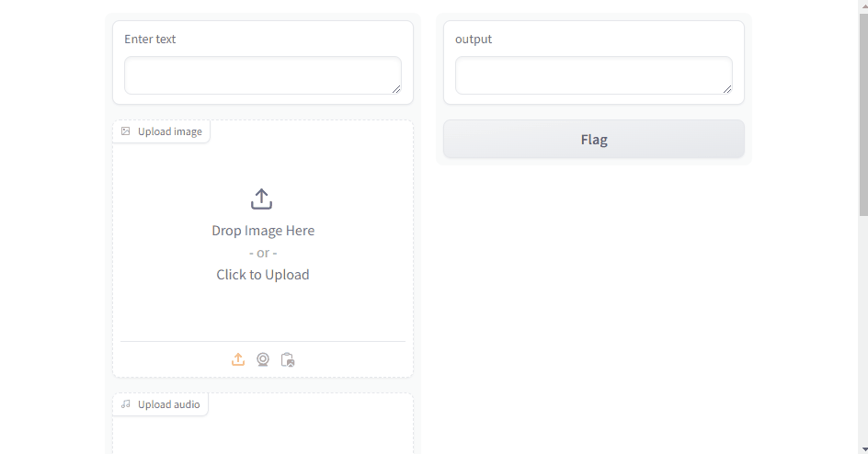
Task: Click the resize handle of Enter text box
Action: 396,89
